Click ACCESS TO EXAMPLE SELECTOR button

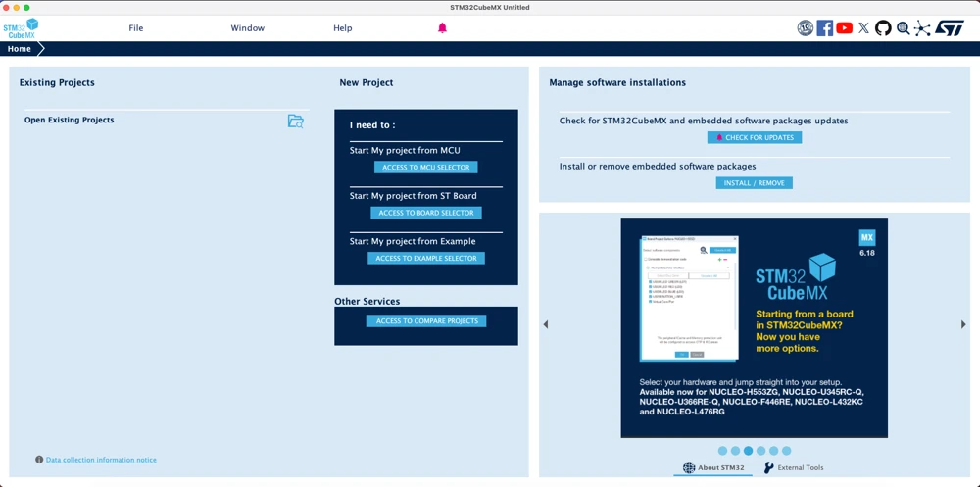(x=426, y=258)
